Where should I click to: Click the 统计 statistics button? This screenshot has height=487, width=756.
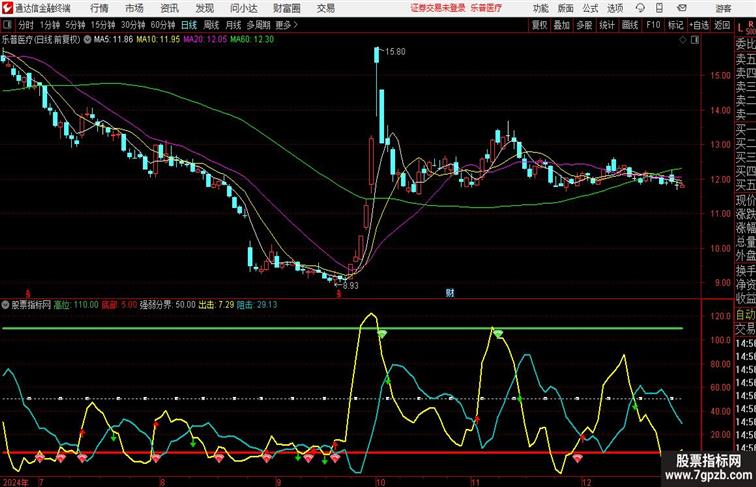pyautogui.click(x=607, y=25)
